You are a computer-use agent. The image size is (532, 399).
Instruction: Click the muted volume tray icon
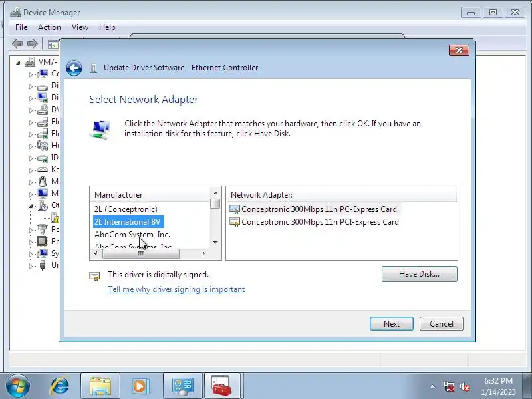[465, 386]
